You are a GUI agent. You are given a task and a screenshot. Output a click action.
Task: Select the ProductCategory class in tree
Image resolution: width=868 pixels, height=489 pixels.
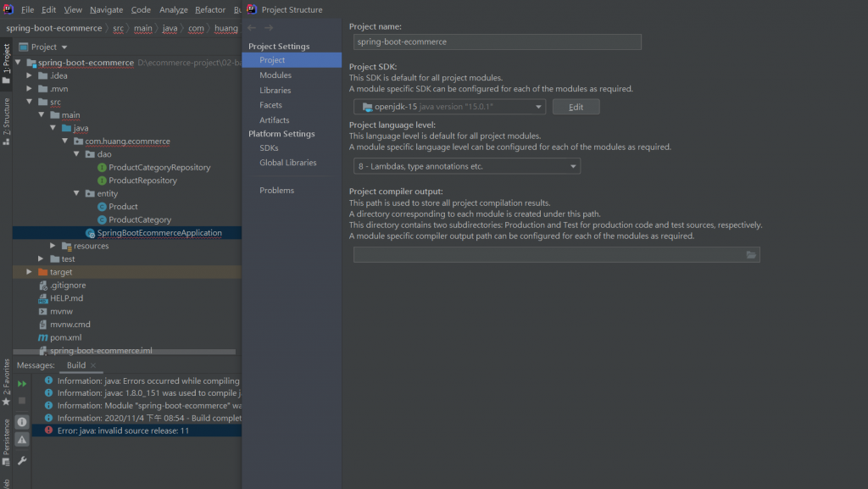[140, 219]
